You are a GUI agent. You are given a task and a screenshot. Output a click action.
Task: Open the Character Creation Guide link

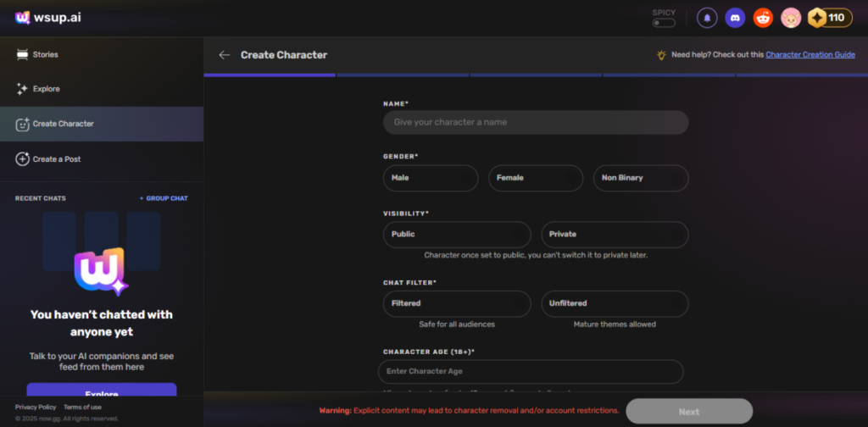click(810, 55)
